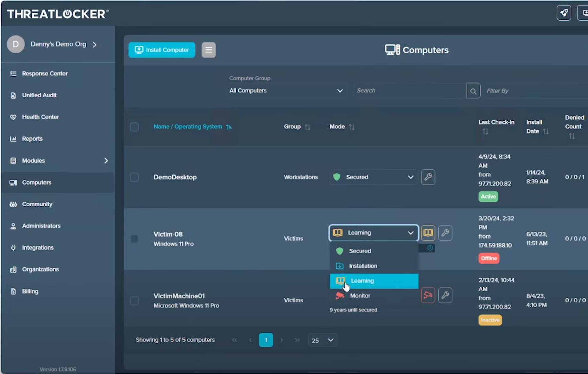Image resolution: width=588 pixels, height=374 pixels.
Task: Click the ThreatLocker logo
Action: pyautogui.click(x=58, y=14)
